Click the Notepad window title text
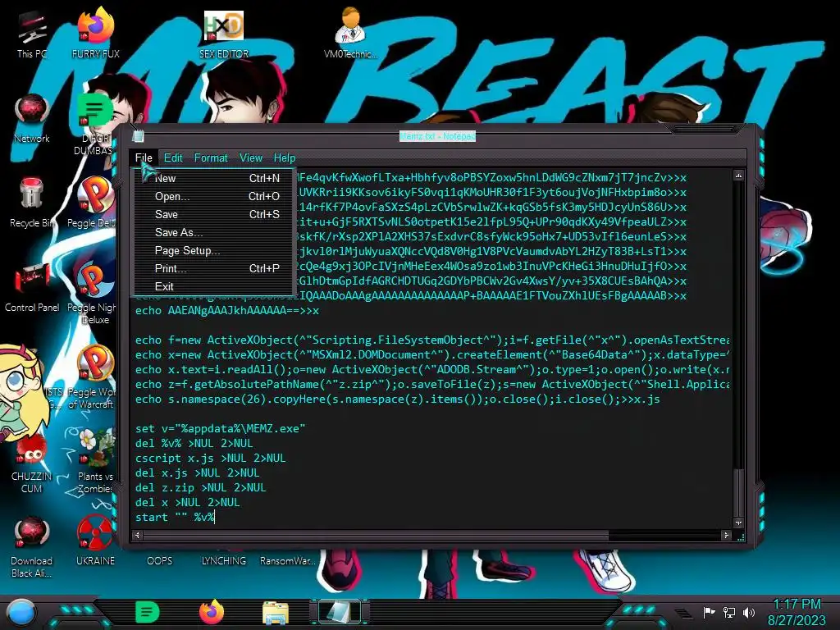Screen dimensions: 840x630 437,136
